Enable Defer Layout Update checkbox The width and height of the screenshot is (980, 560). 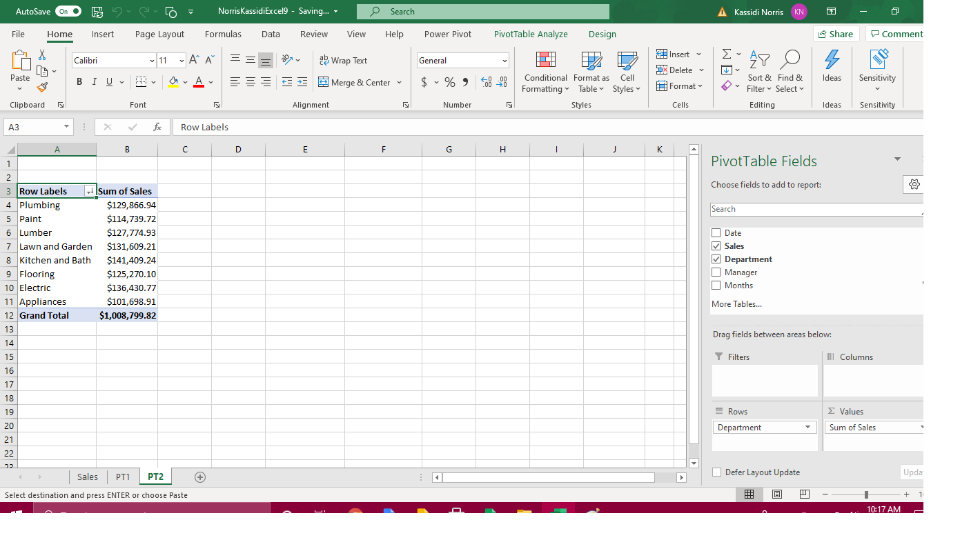(716, 472)
